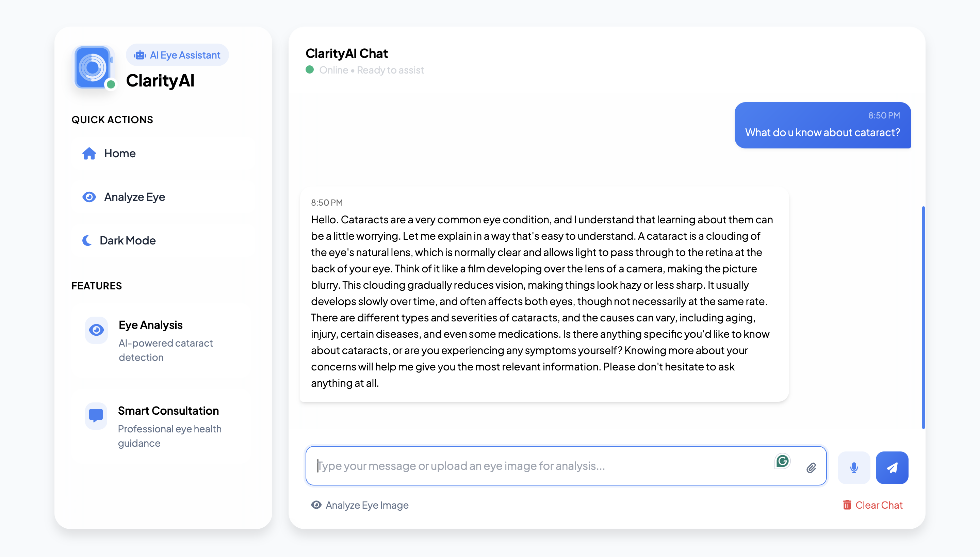Image resolution: width=980 pixels, height=557 pixels.
Task: Click the Grammarly icon in message field
Action: (x=782, y=461)
